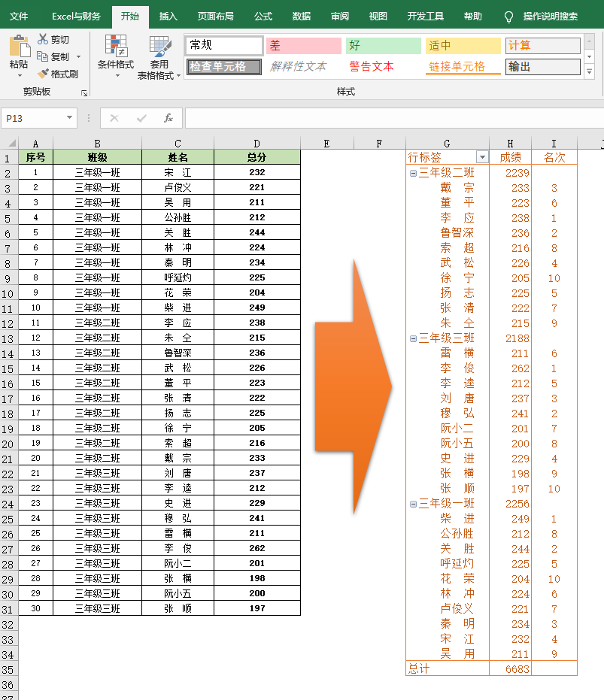This screenshot has height=700, width=604.
Task: Switch to the 数据 tab
Action: pos(302,17)
